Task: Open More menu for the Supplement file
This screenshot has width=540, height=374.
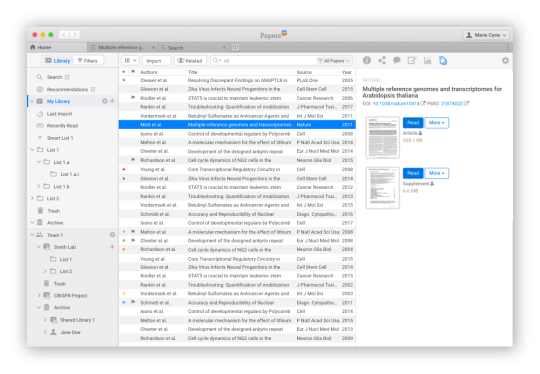Action: pos(437,173)
